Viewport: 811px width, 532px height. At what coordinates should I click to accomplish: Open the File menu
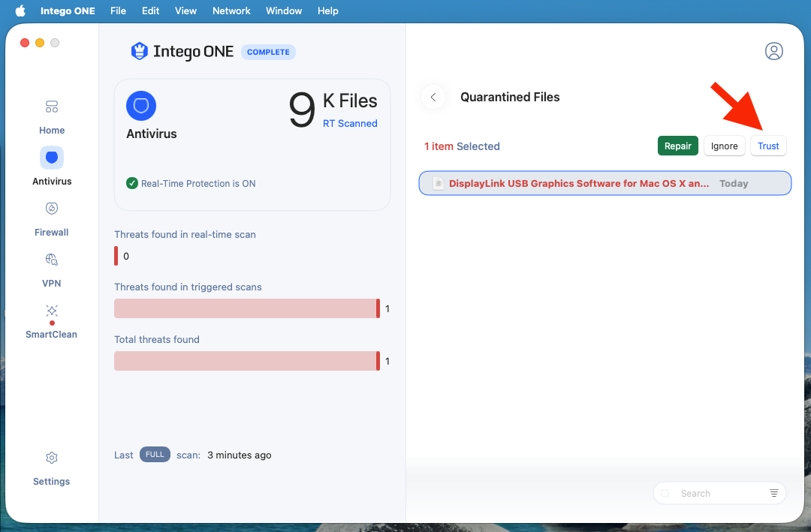(x=118, y=11)
